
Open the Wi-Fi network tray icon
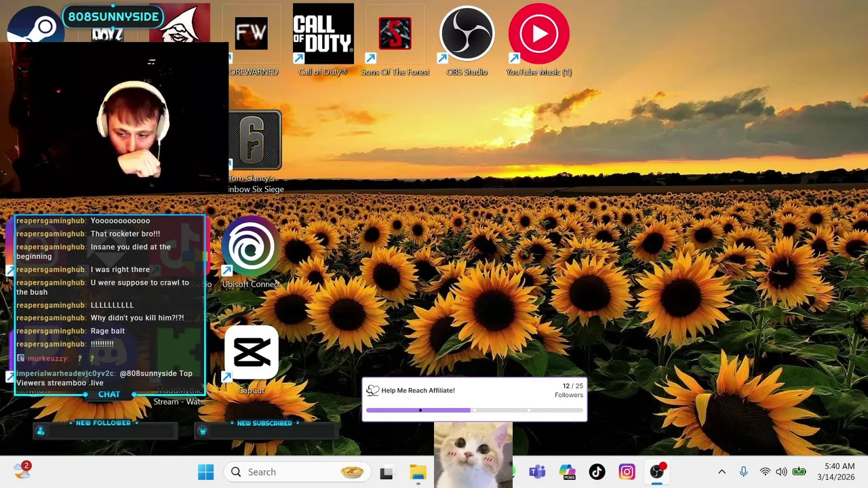765,472
